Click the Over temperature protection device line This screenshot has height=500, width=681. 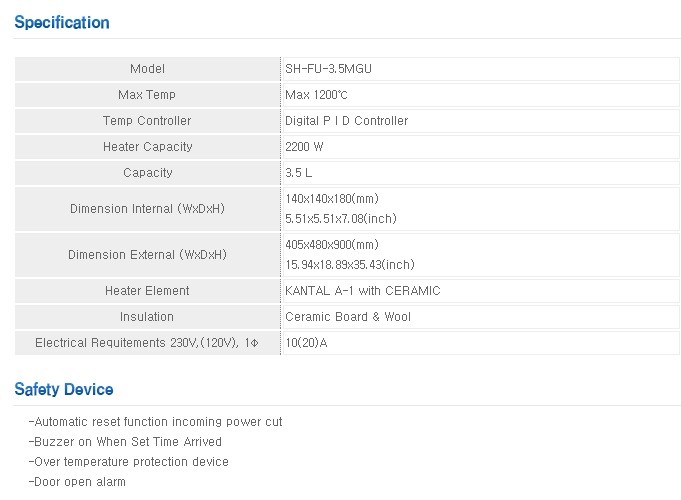131,462
